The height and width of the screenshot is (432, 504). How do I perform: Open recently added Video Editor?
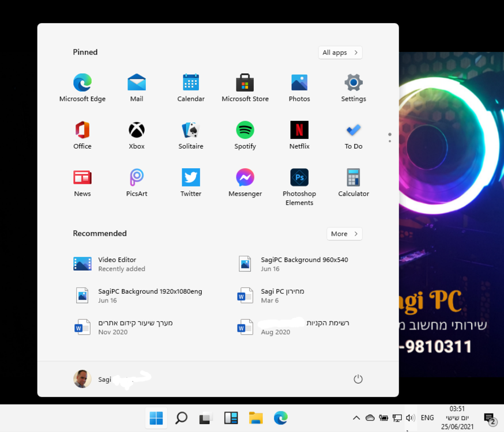click(x=110, y=264)
